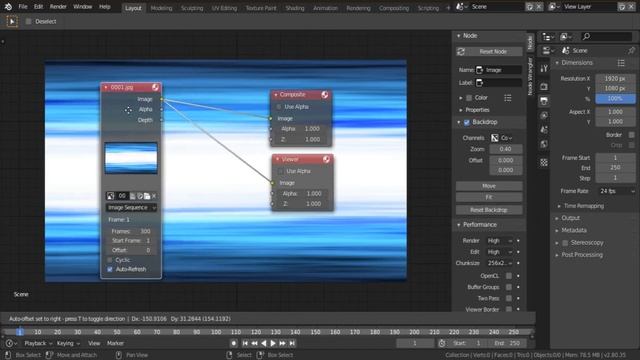This screenshot has width=640, height=360.
Task: Click the Color presets list icon in Node panel
Action: 507,98
